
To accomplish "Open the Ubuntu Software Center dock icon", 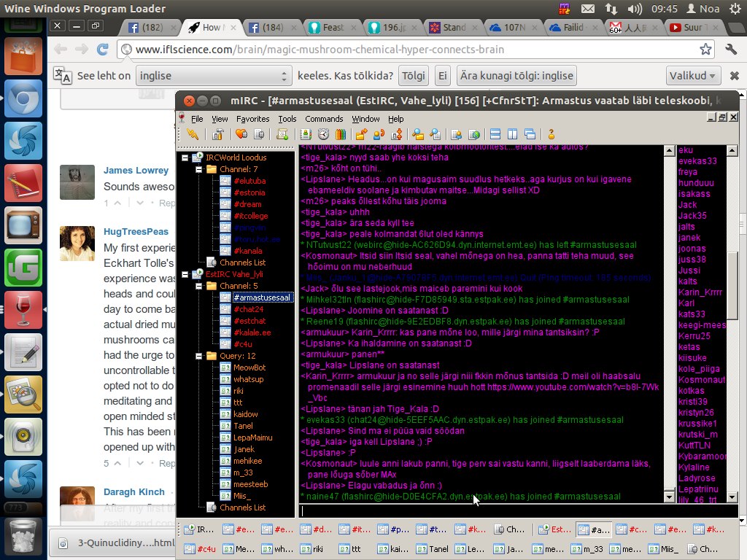I will [x=23, y=57].
